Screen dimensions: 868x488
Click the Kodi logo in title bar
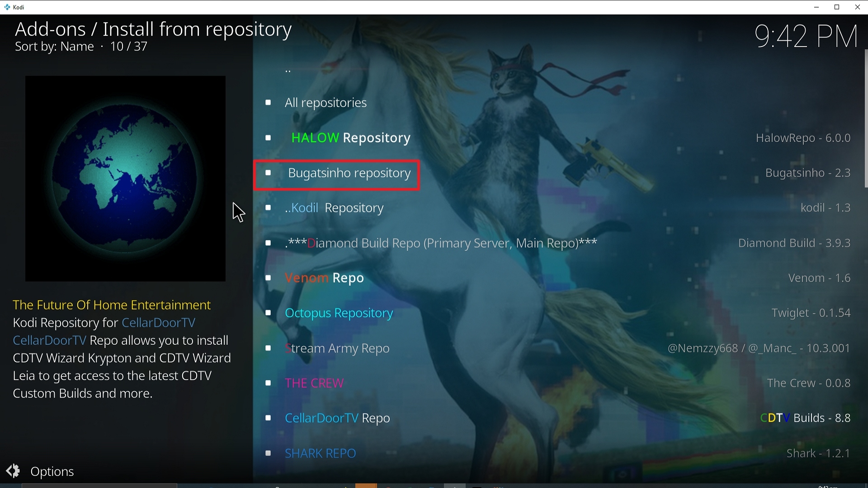point(7,7)
